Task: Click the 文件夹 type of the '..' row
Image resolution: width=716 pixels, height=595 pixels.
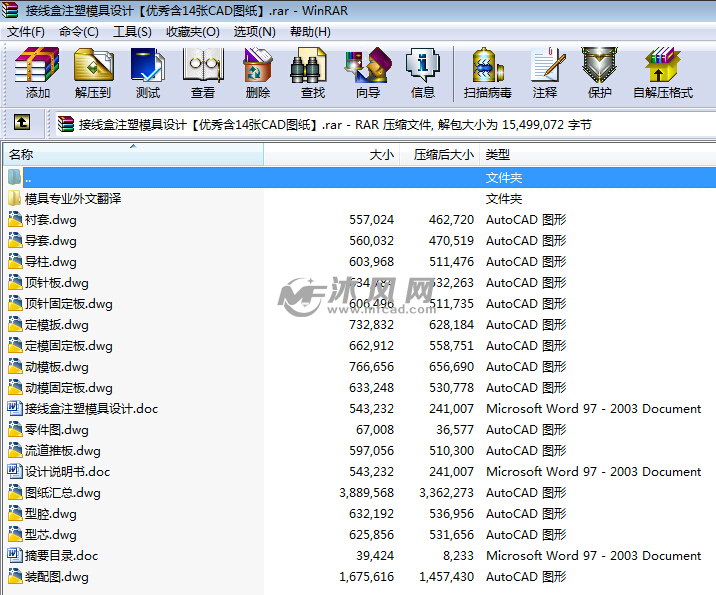Action: [504, 178]
